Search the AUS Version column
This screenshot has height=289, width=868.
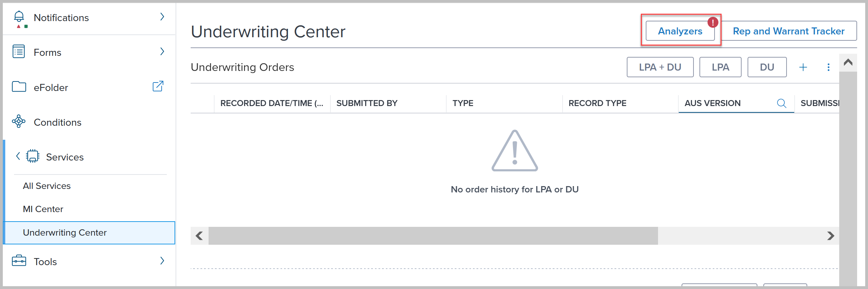point(781,103)
